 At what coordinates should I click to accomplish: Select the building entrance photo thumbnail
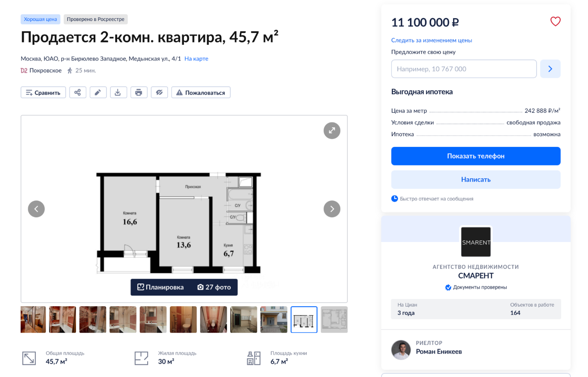274,319
